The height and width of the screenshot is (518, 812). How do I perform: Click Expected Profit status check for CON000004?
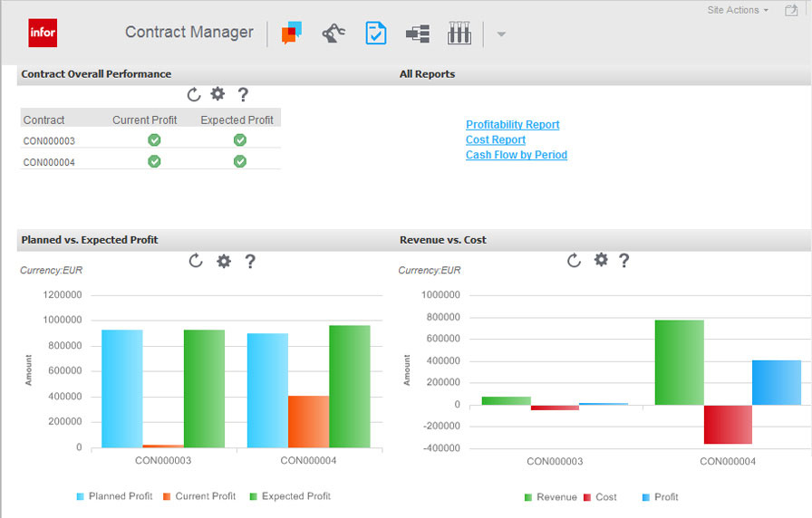[x=239, y=161]
